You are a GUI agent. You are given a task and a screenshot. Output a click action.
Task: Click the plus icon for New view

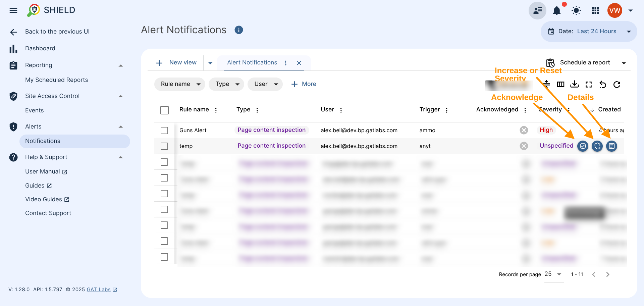coord(159,63)
